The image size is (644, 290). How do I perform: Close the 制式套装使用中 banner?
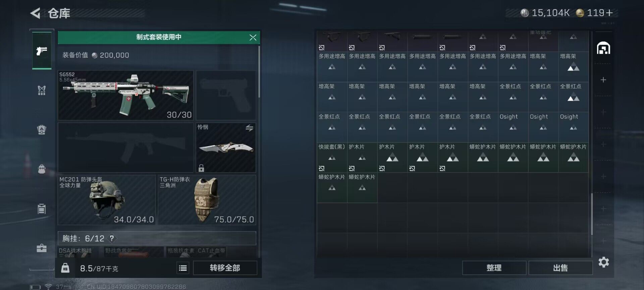(x=253, y=37)
